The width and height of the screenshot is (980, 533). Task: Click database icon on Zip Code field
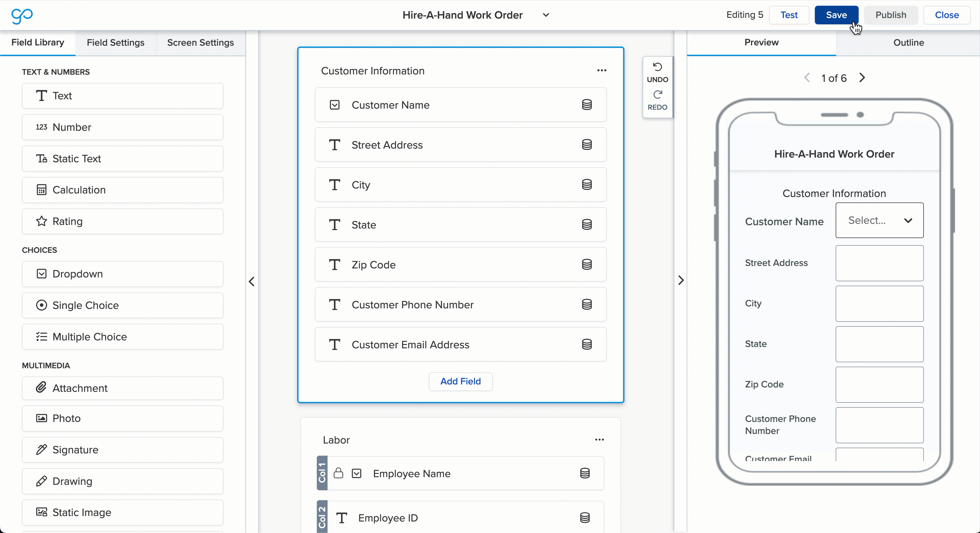click(587, 264)
